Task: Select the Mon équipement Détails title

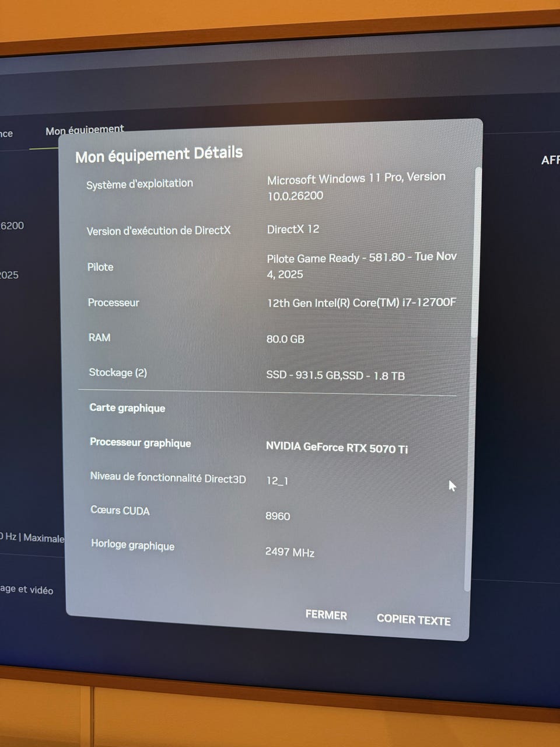Action: point(159,155)
